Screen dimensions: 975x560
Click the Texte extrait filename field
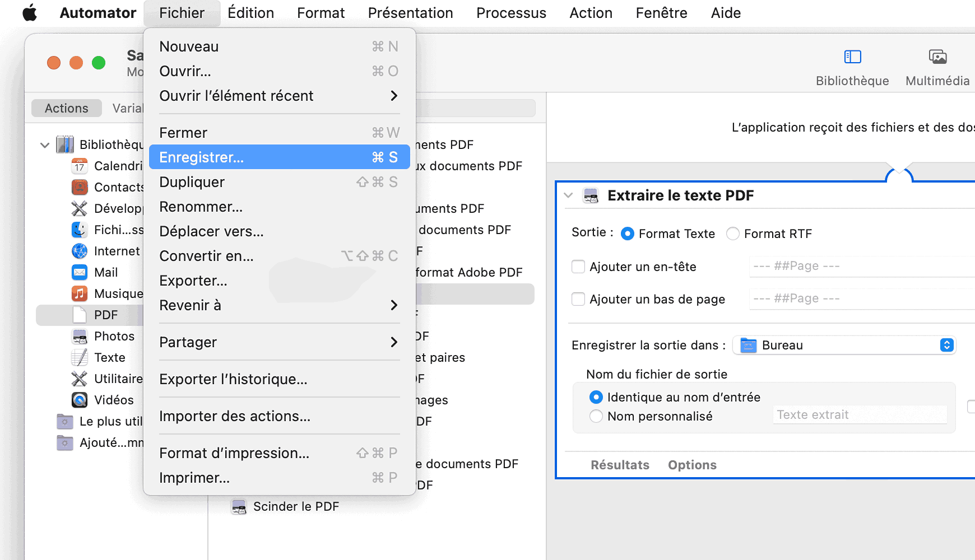coord(860,415)
